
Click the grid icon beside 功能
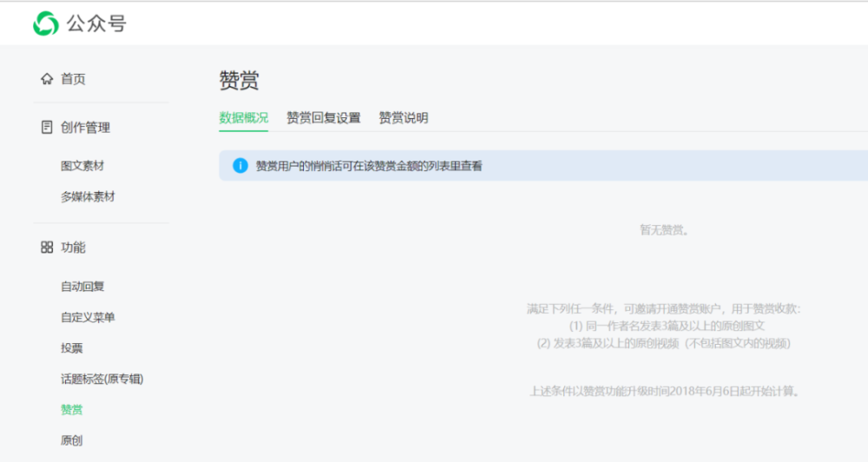(47, 247)
